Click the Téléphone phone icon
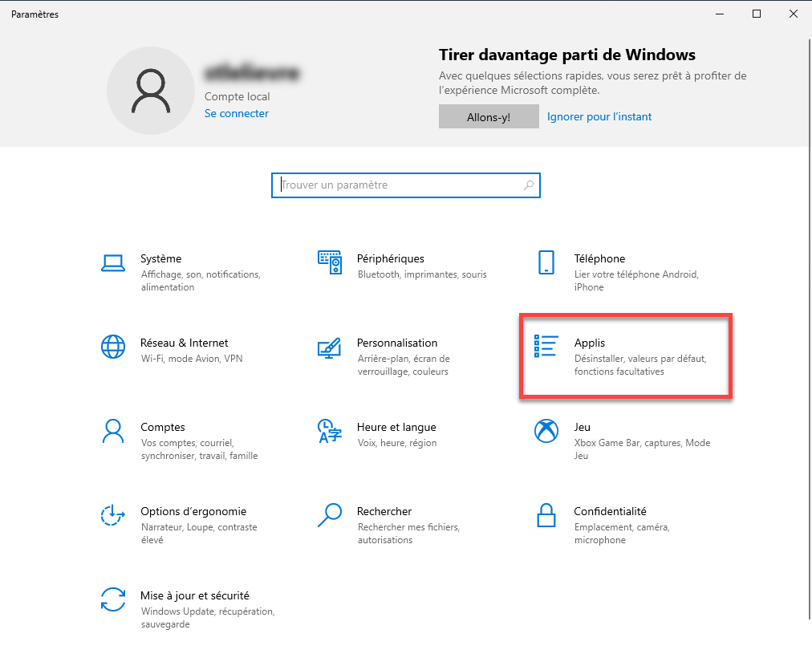The height and width of the screenshot is (666, 812). [546, 262]
